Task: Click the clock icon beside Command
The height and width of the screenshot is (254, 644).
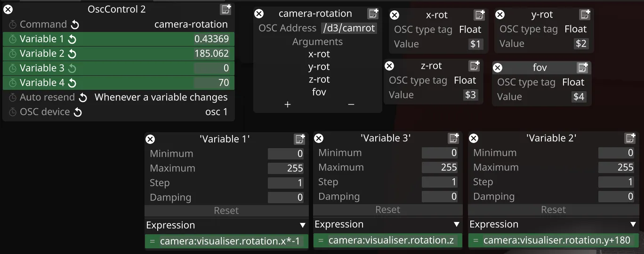Action: click(x=13, y=24)
